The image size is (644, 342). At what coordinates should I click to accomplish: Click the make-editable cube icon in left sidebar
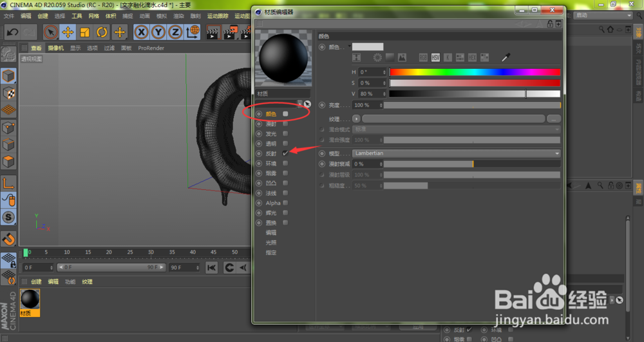click(8, 76)
